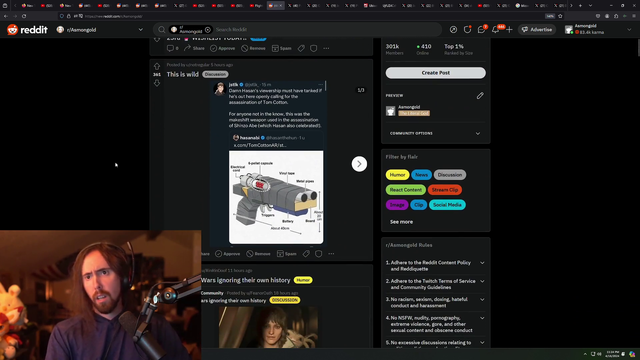Downvote the "This is wild" post
640x360 pixels.
157,83
